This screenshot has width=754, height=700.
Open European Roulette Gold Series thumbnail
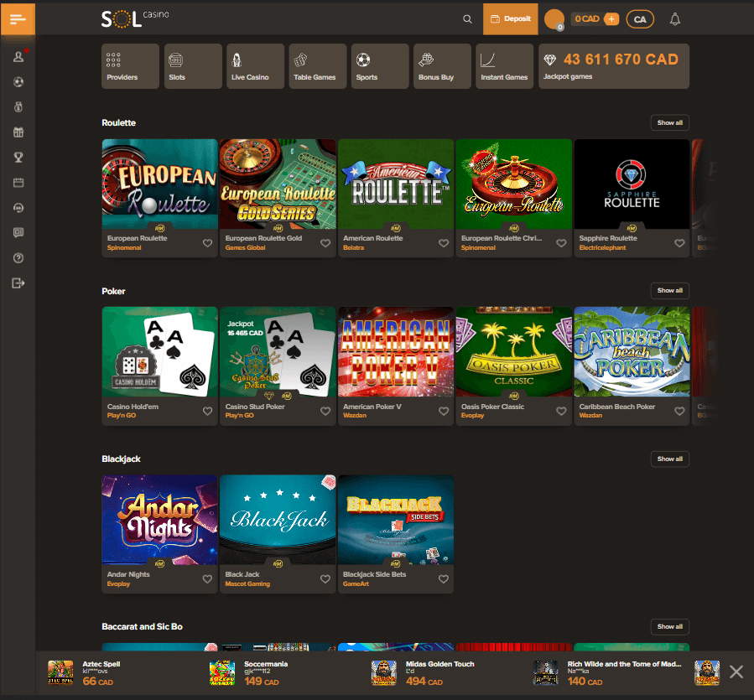[278, 184]
